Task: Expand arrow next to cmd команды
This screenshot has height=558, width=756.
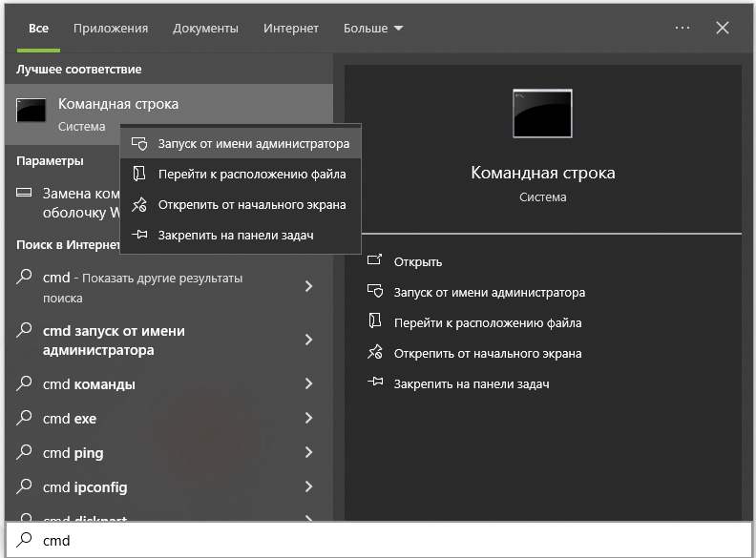Action: click(x=309, y=383)
